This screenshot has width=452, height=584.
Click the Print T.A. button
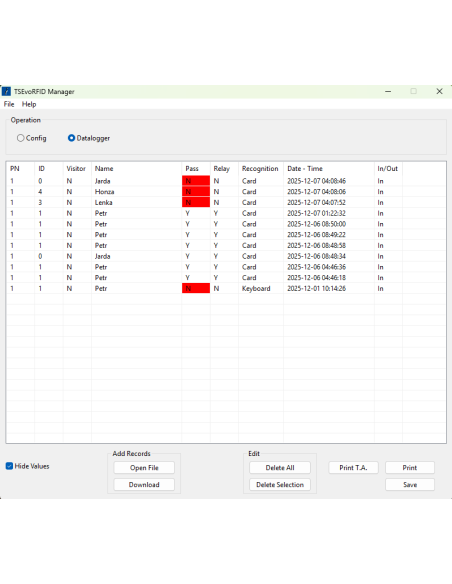coord(353,468)
